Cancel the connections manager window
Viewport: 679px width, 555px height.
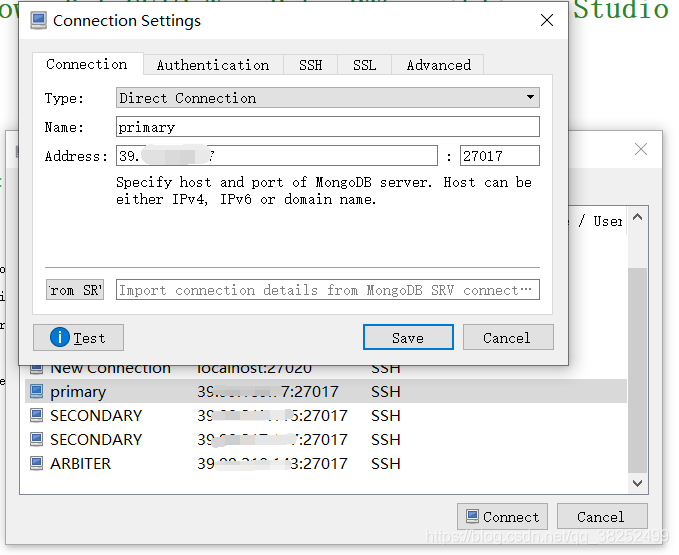(x=602, y=516)
